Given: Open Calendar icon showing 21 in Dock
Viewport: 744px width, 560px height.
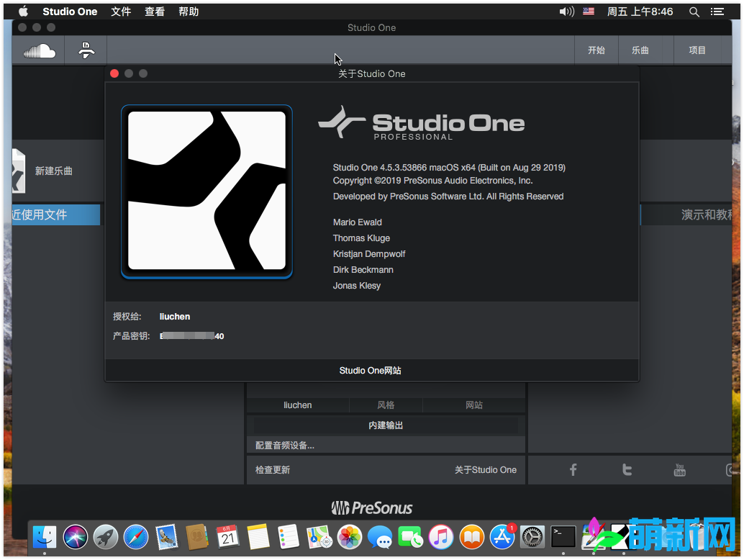Looking at the screenshot, I should tap(228, 537).
